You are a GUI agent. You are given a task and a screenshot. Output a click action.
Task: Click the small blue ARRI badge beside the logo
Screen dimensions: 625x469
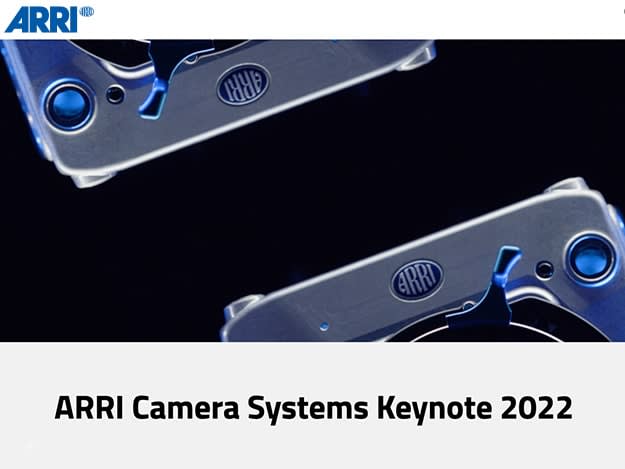(x=87, y=12)
